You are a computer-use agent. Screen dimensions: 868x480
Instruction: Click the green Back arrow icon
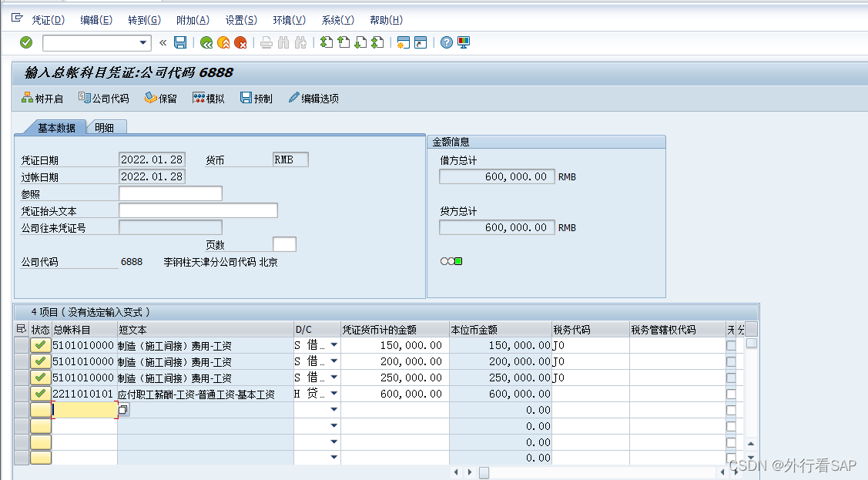coord(206,42)
